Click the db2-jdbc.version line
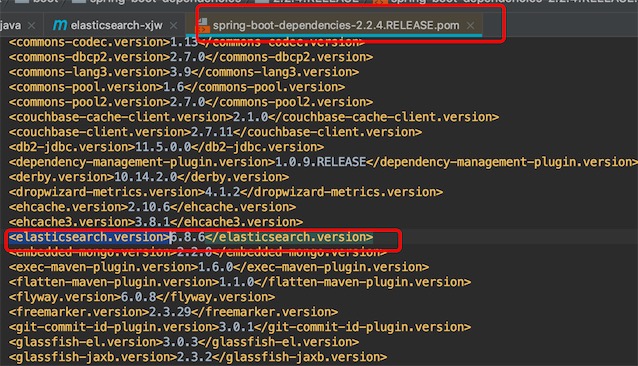 coord(166,147)
